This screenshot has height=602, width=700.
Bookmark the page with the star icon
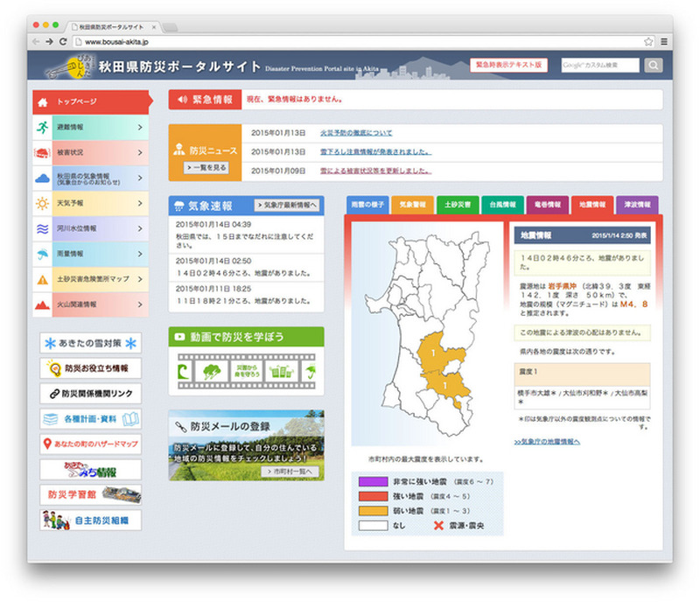point(648,42)
